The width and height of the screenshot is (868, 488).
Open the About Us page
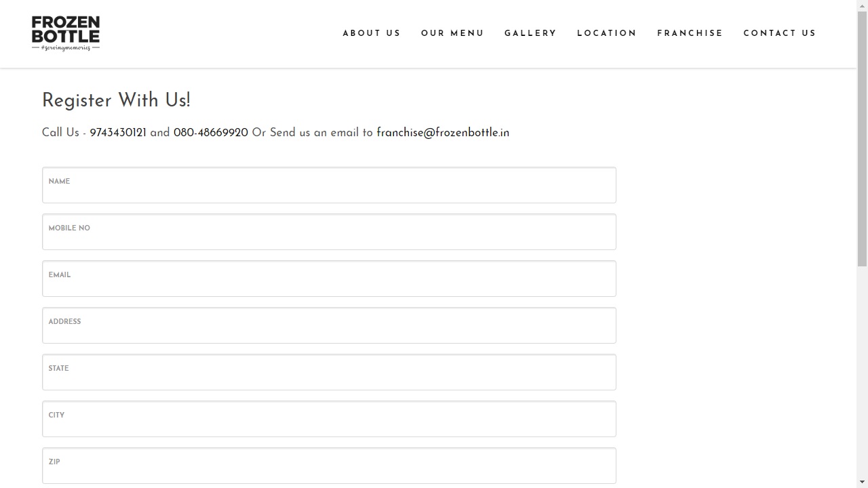pos(371,33)
